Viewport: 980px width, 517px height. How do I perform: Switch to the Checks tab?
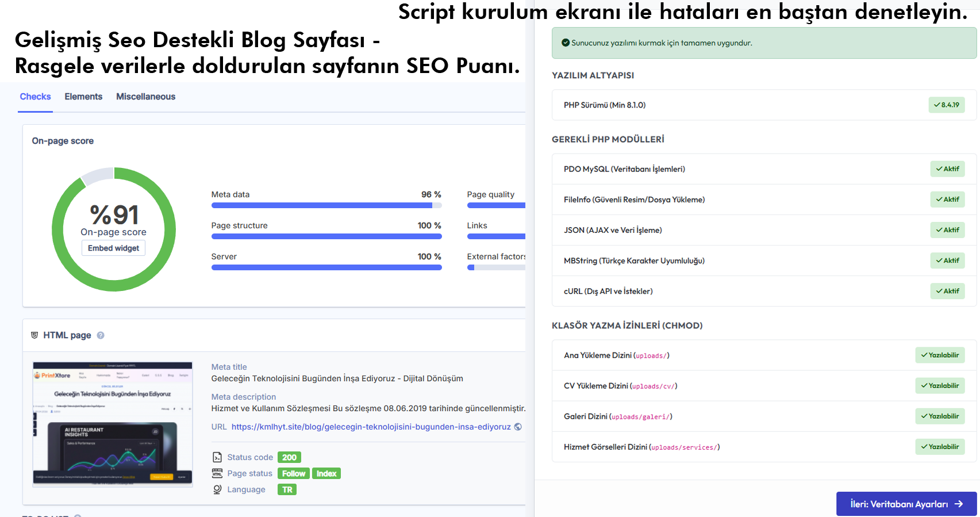[x=36, y=97]
